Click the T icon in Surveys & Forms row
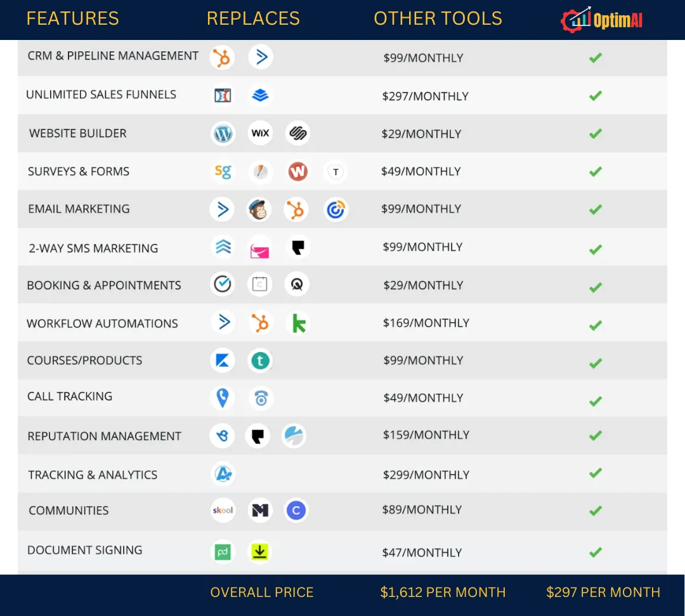The height and width of the screenshot is (616, 685). (x=336, y=172)
